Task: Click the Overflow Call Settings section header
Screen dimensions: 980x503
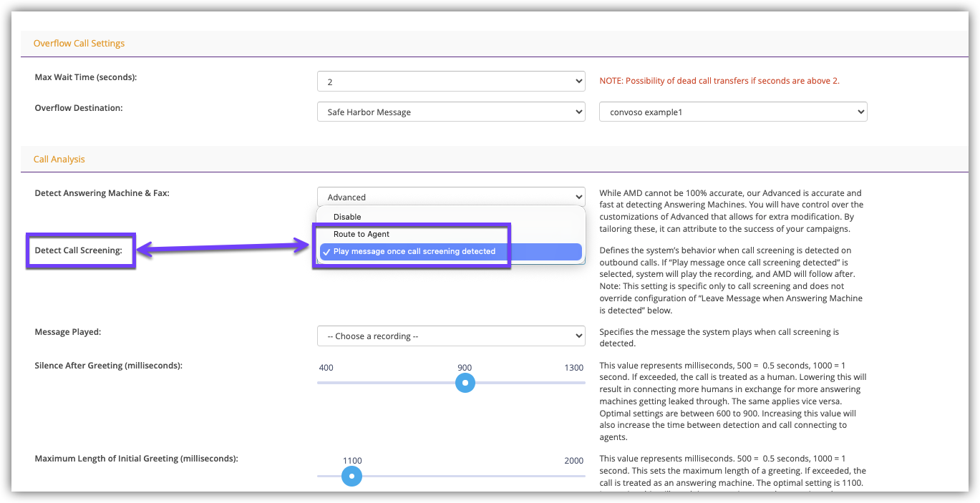Action: pyautogui.click(x=79, y=44)
